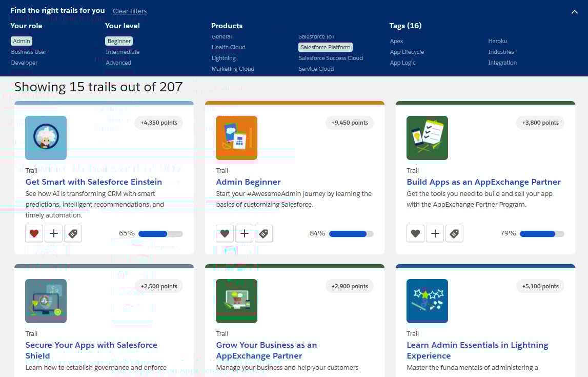This screenshot has height=377, width=588.
Task: Click the plus icon on Admin Beginner card
Action: 245,233
